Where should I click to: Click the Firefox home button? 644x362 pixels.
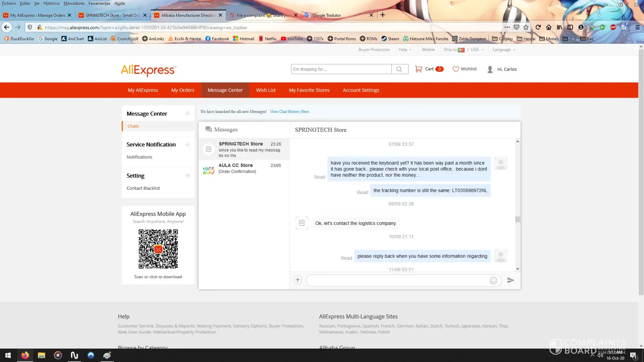coord(549,27)
